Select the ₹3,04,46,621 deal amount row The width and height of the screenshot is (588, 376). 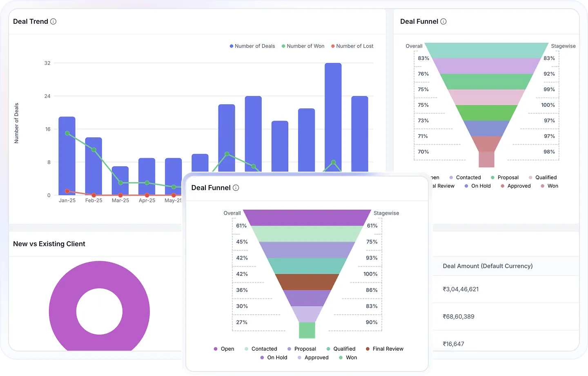[461, 289]
